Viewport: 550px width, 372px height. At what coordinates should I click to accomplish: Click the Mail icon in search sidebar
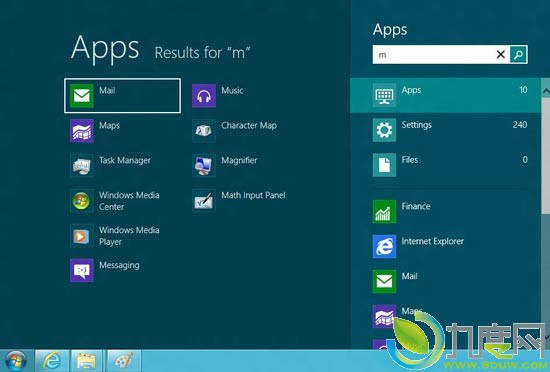point(384,281)
